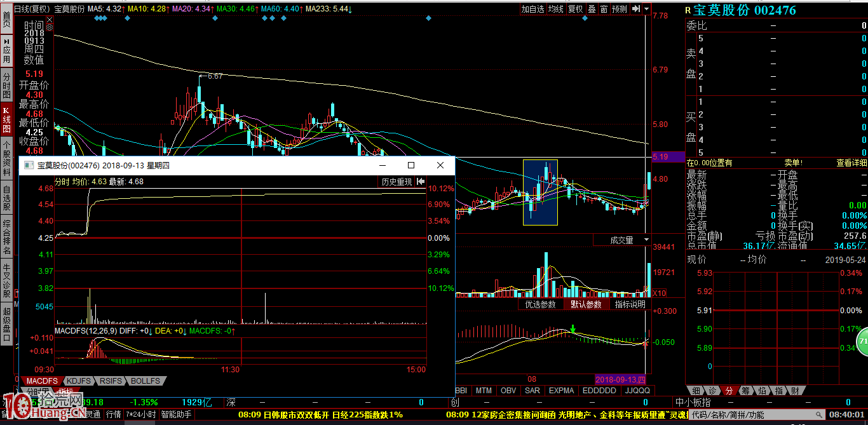Click the 预测 forecast button
Viewport: 868px width, 425px height.
coord(620,9)
